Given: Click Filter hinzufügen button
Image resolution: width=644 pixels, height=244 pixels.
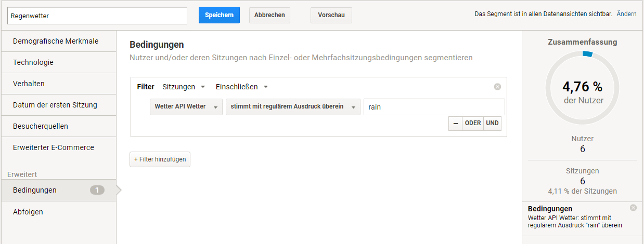Looking at the screenshot, I should point(160,159).
